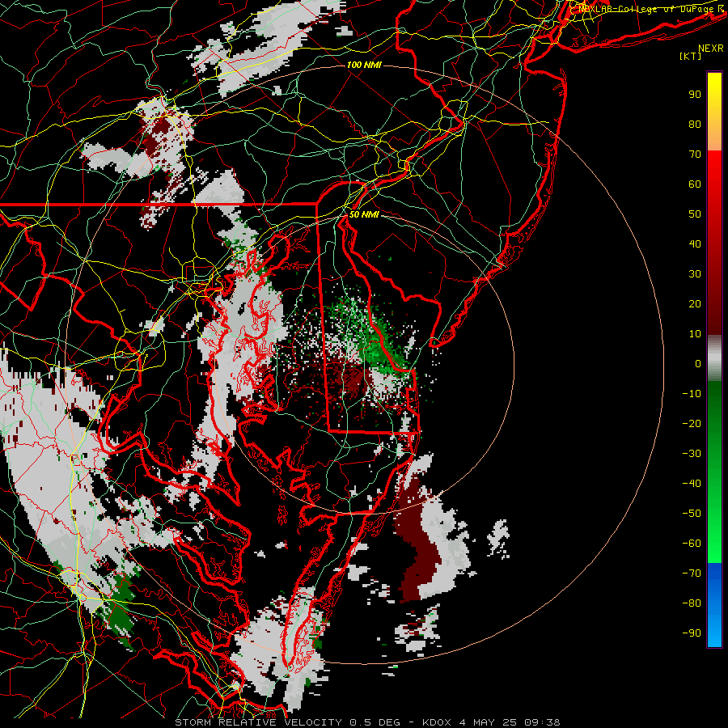Click the positive 70 scale label
Screen dimensions: 728x728
coord(695,154)
